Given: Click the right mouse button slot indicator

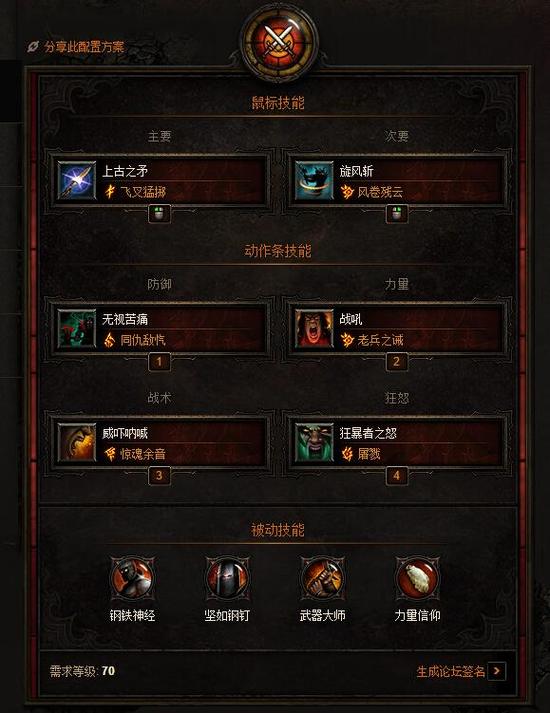Looking at the screenshot, I should point(397,214).
